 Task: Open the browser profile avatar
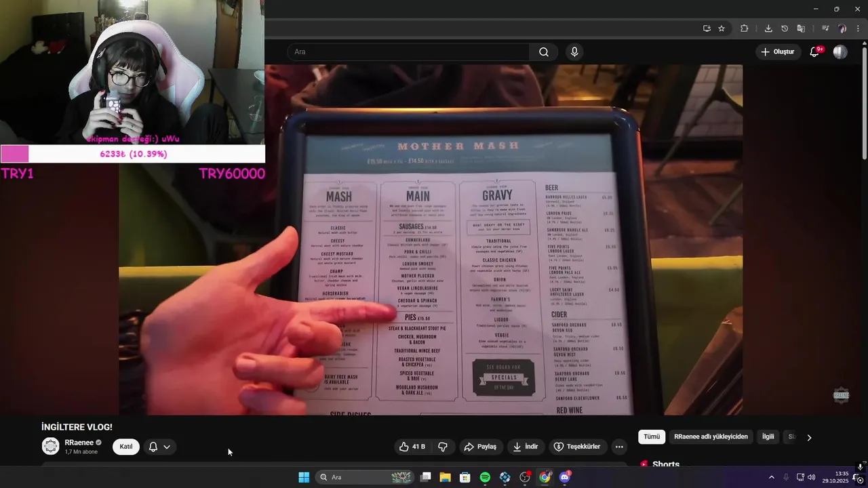(842, 28)
